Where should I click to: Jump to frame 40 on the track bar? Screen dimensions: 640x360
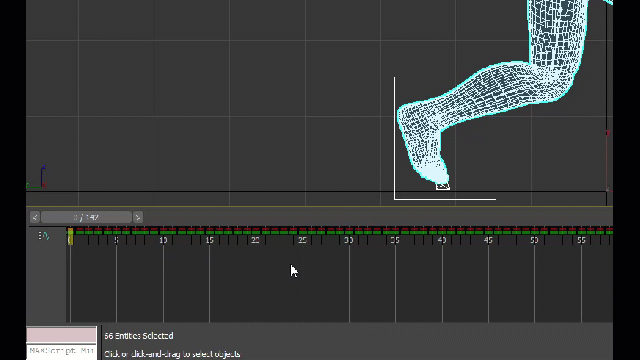click(442, 240)
